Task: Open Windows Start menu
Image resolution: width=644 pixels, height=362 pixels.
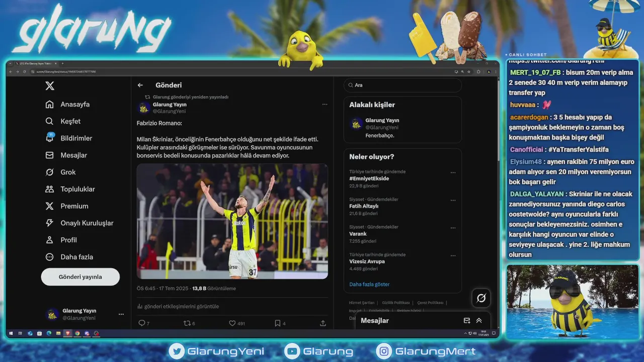Action: point(11,333)
